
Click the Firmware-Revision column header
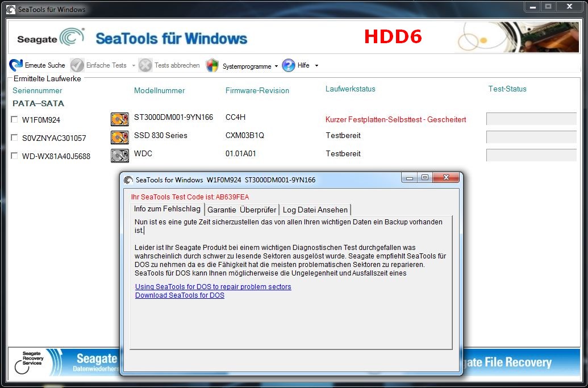[x=257, y=90]
